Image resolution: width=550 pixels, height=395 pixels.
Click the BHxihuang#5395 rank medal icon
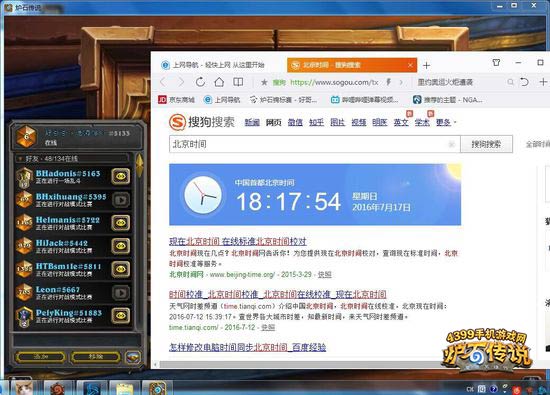[x=24, y=199]
